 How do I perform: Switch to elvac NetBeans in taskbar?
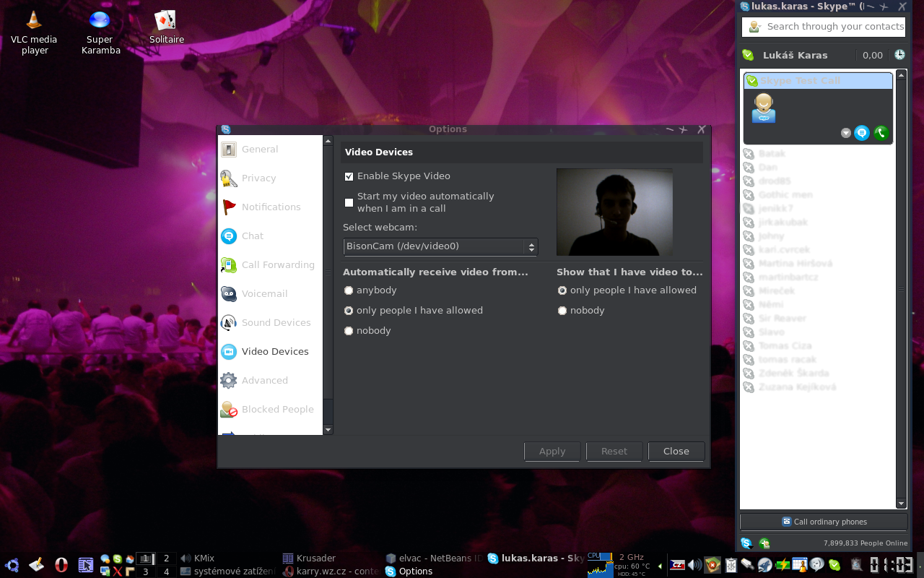pyautogui.click(x=434, y=558)
